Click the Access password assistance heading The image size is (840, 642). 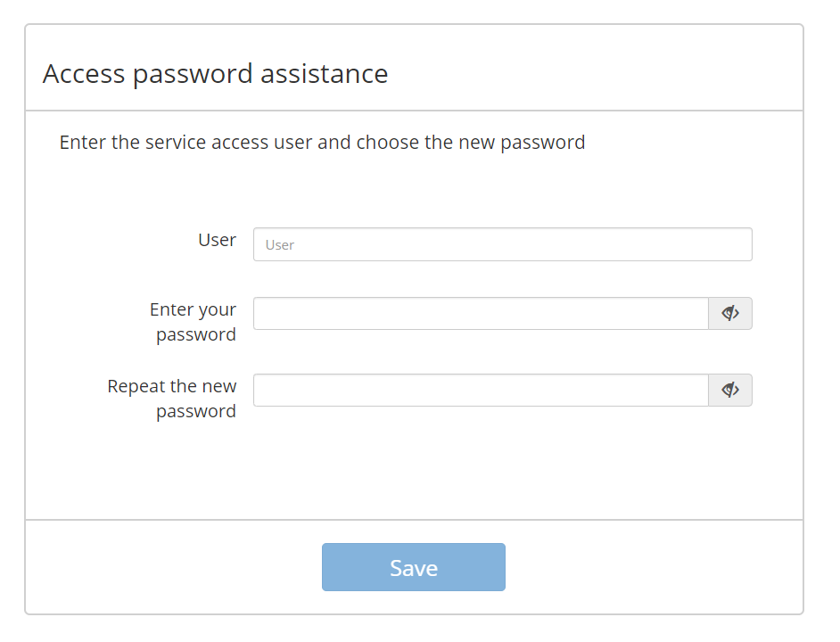point(216,73)
